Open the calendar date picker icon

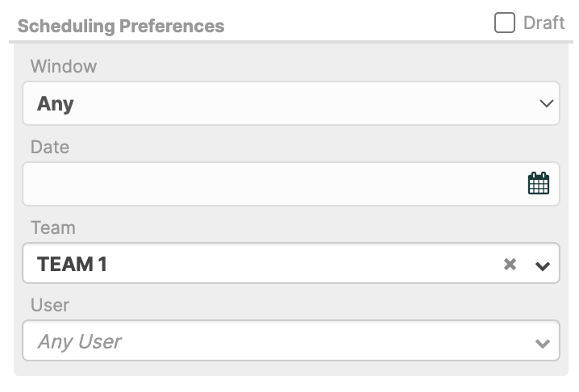(539, 183)
